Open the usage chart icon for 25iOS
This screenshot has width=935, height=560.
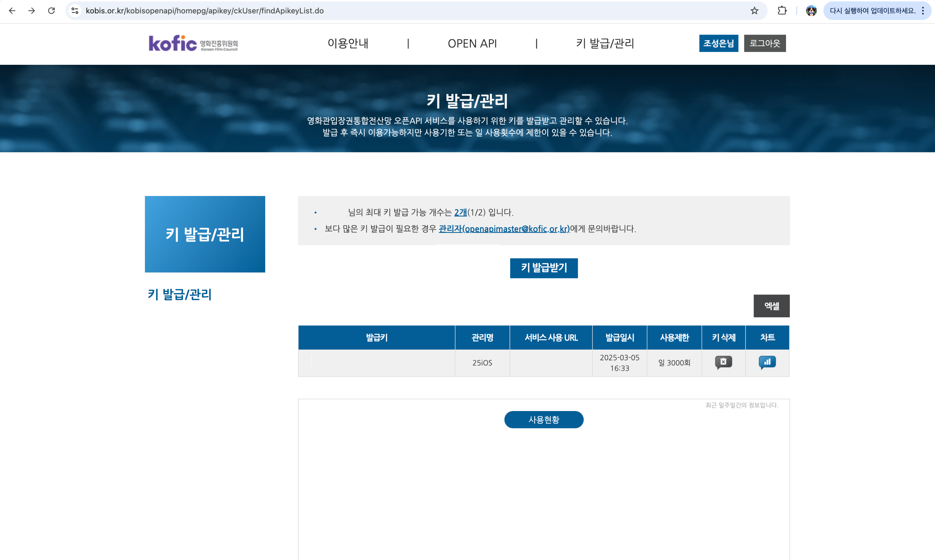pos(767,362)
